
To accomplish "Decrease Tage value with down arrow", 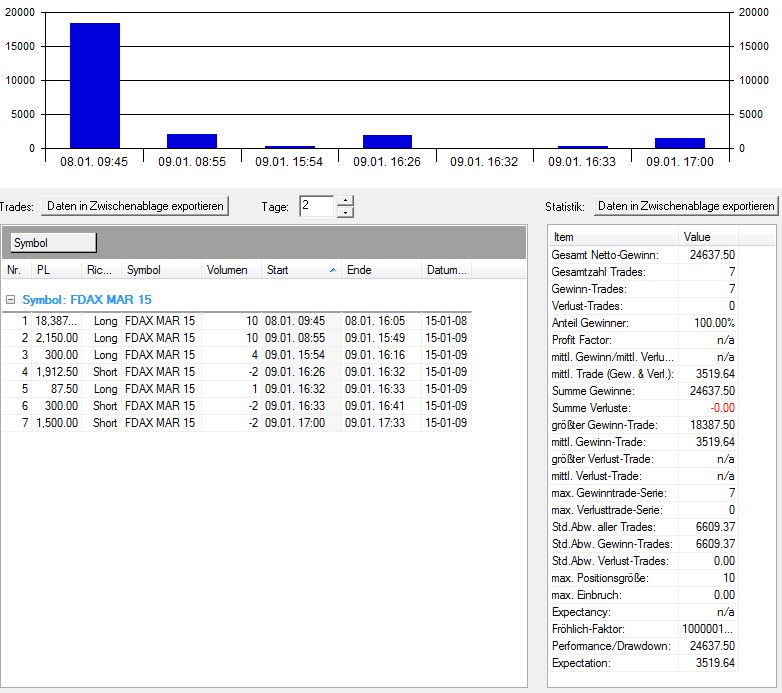I will point(345,212).
